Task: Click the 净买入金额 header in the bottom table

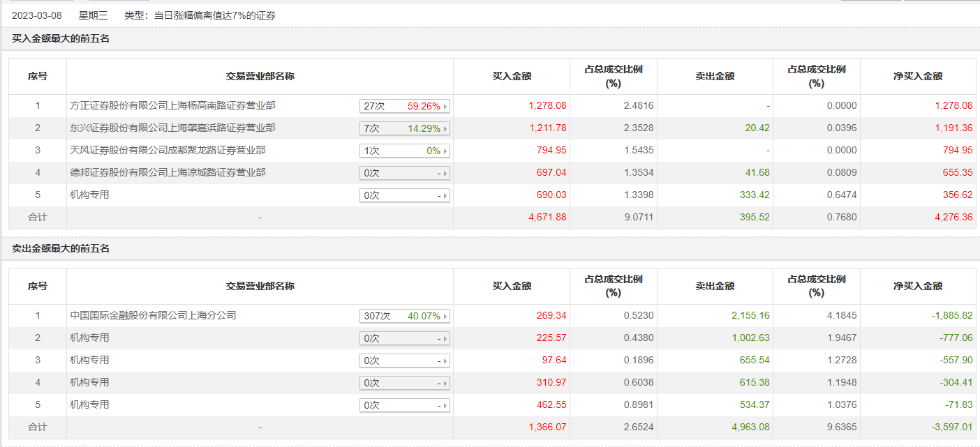Action: click(x=918, y=286)
